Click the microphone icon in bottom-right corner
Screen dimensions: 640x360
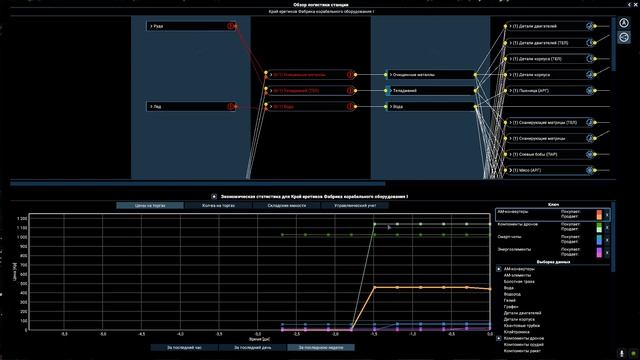pyautogui.click(x=622, y=353)
